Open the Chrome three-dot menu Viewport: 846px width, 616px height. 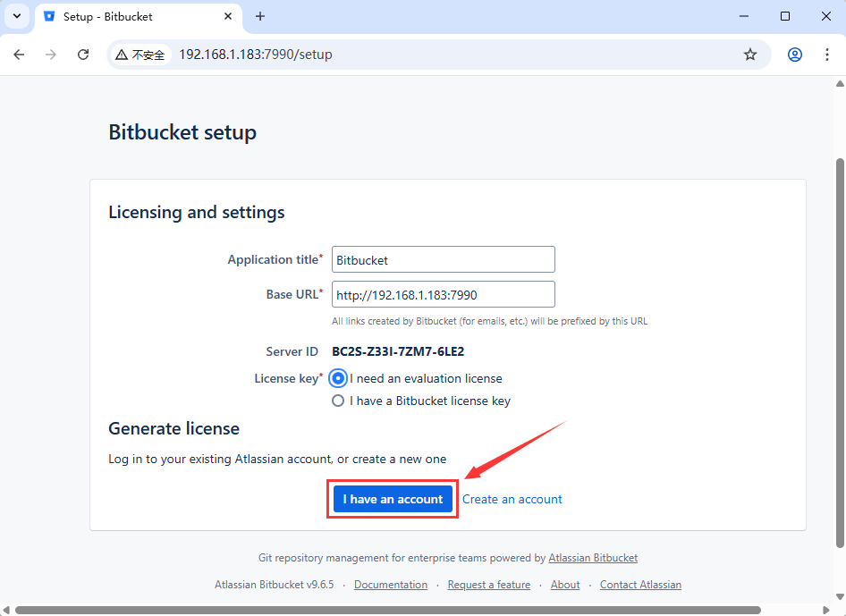click(826, 55)
